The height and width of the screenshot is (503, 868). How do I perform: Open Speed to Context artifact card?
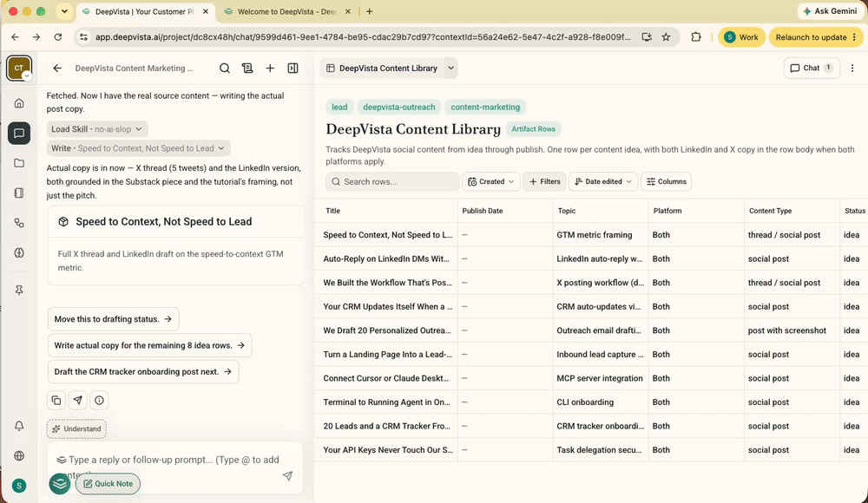(176, 245)
